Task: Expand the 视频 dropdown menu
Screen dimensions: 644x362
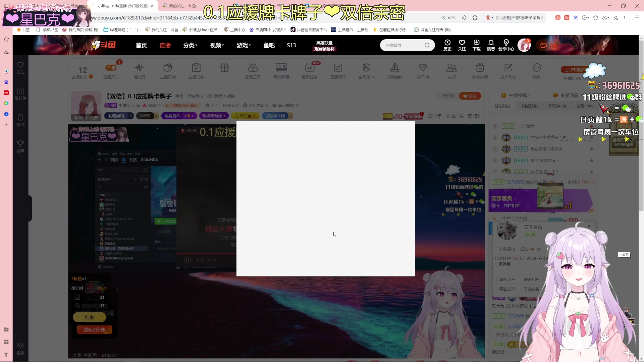Action: tap(217, 45)
